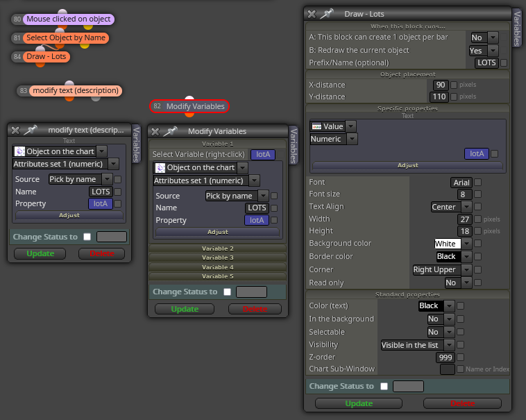The image size is (526, 420).
Task: Open the Background color White swatch
Action: point(448,244)
